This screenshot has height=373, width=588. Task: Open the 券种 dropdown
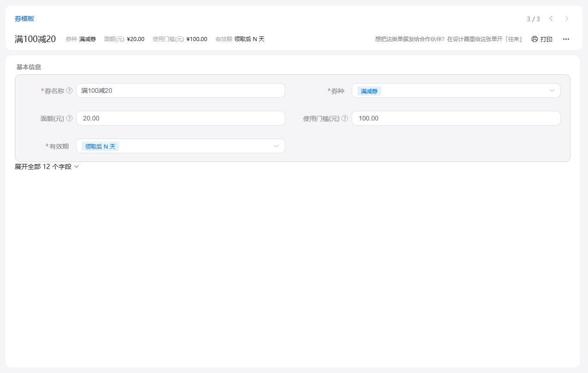click(x=456, y=90)
